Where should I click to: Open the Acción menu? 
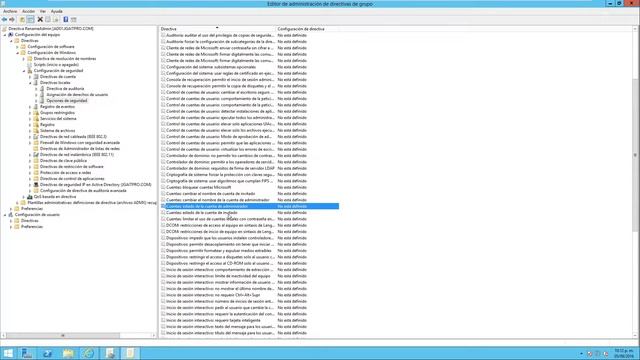tap(28, 11)
